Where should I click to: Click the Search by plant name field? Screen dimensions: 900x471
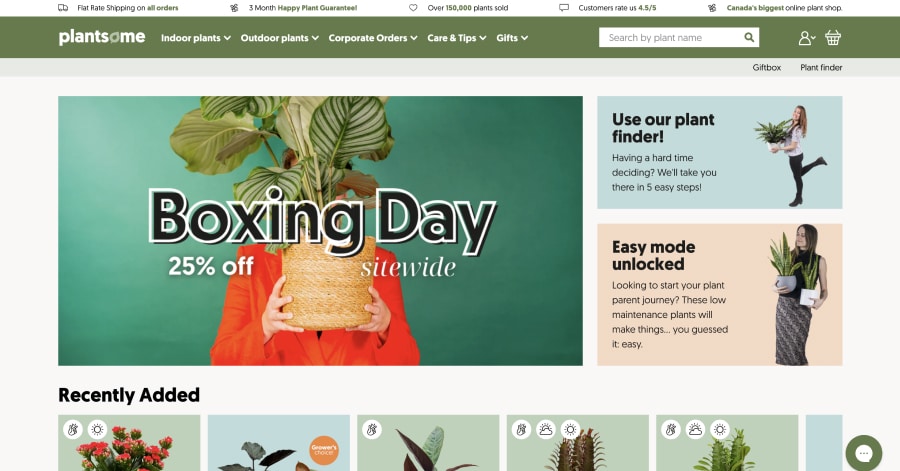pyautogui.click(x=670, y=37)
